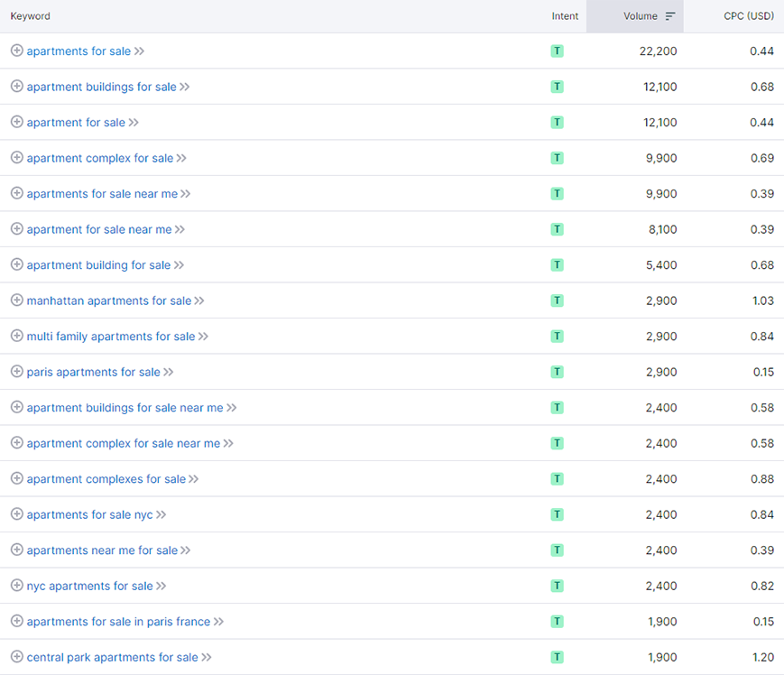Click intent badge on 'nyc apartments for sale' row
Viewport: 784px width, 675px height.
tap(557, 586)
